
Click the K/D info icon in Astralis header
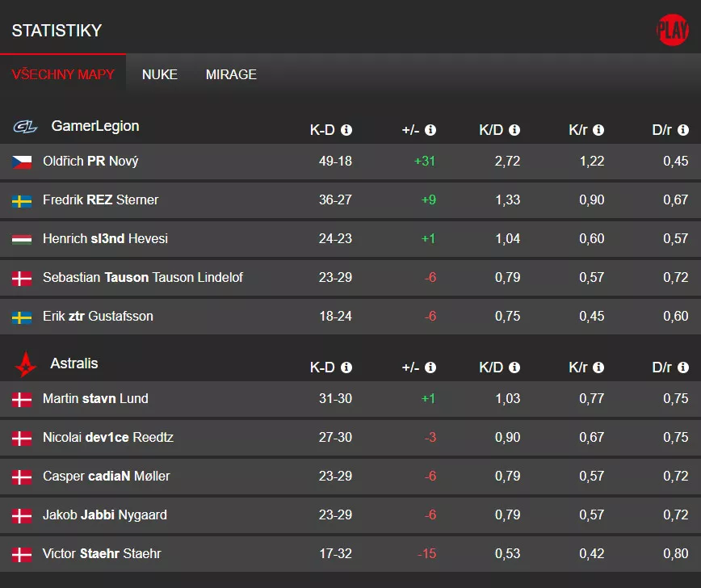click(x=514, y=367)
